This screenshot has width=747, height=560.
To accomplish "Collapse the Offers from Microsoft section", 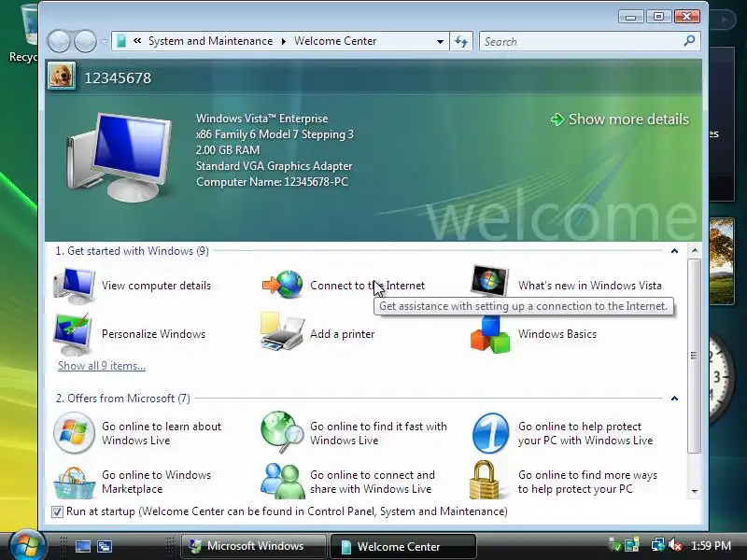I will [x=674, y=399].
